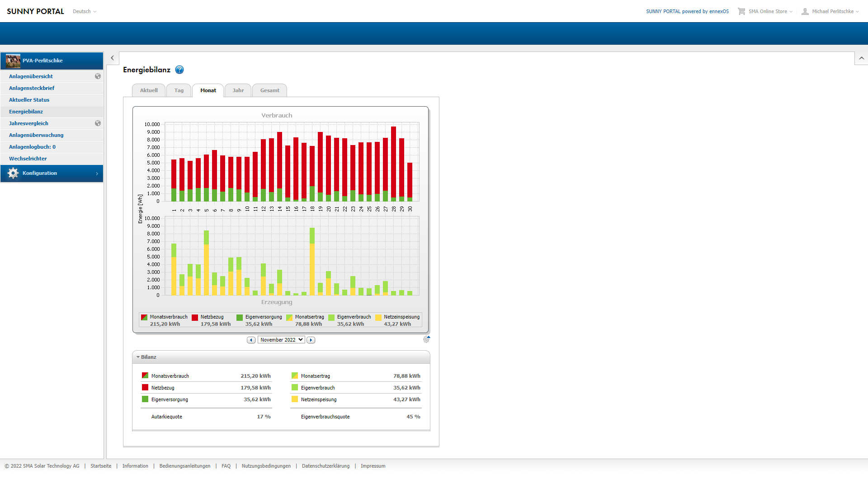The height and width of the screenshot is (488, 868).
Task: Click the Netzeinspeisung yellow legend swatch
Action: pyautogui.click(x=378, y=318)
